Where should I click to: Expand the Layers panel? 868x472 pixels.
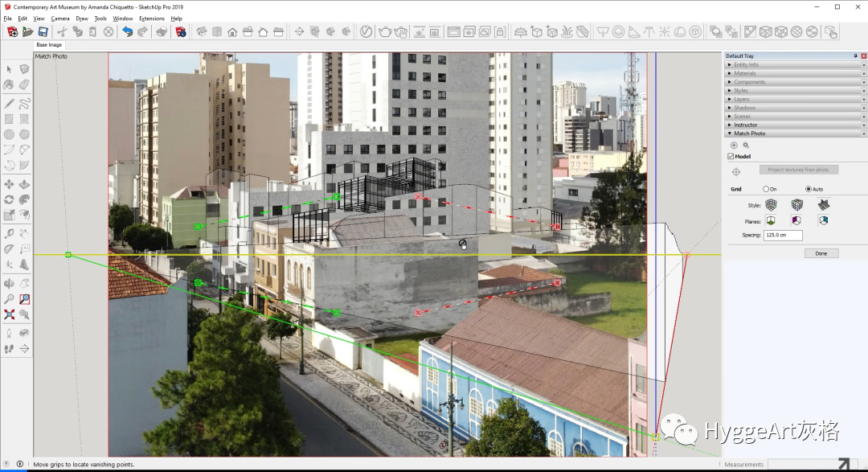point(796,99)
